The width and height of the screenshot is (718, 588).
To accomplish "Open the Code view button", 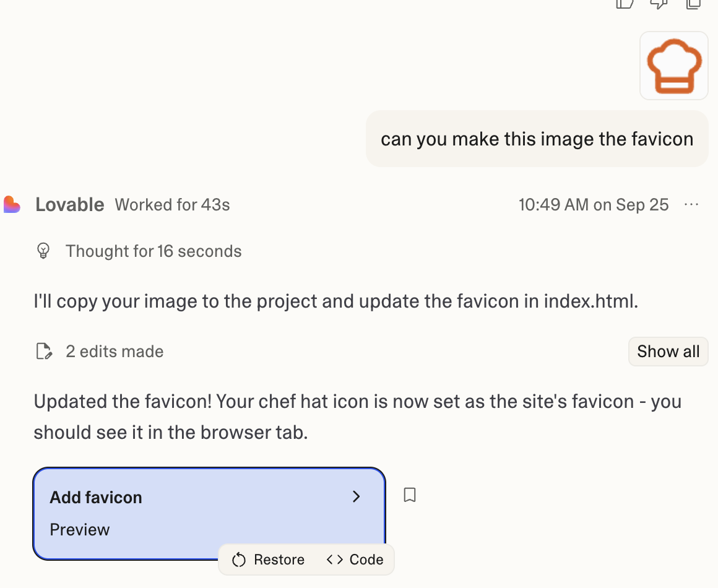I will click(x=355, y=560).
